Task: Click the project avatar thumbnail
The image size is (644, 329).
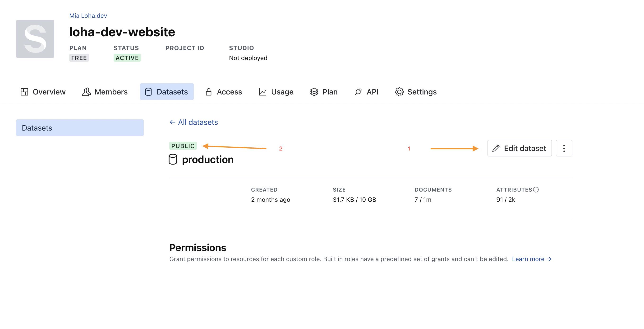Action: [x=35, y=39]
